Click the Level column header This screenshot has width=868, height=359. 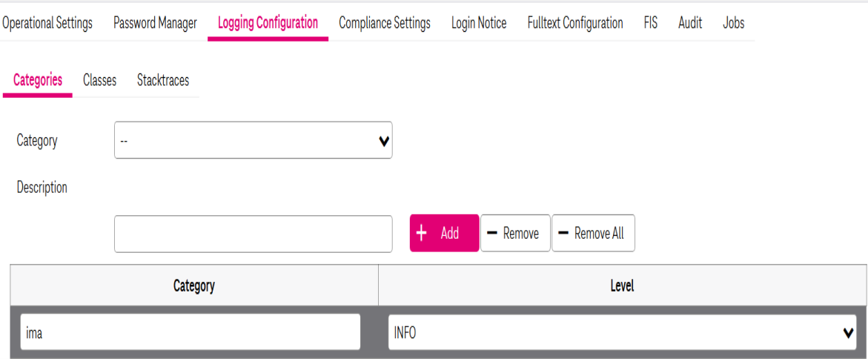622,286
